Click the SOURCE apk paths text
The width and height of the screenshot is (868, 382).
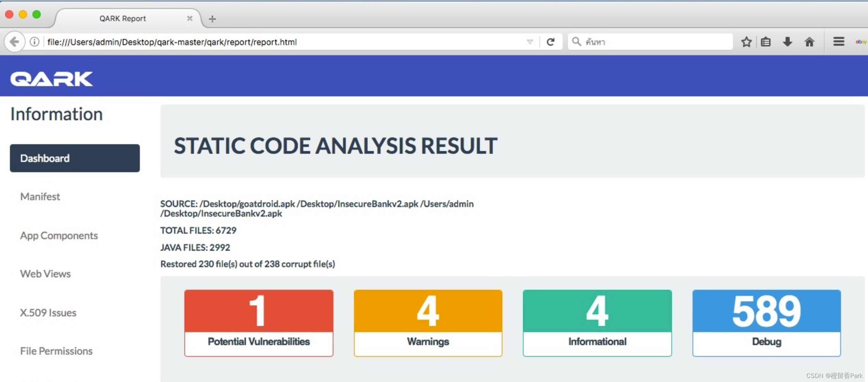point(317,208)
